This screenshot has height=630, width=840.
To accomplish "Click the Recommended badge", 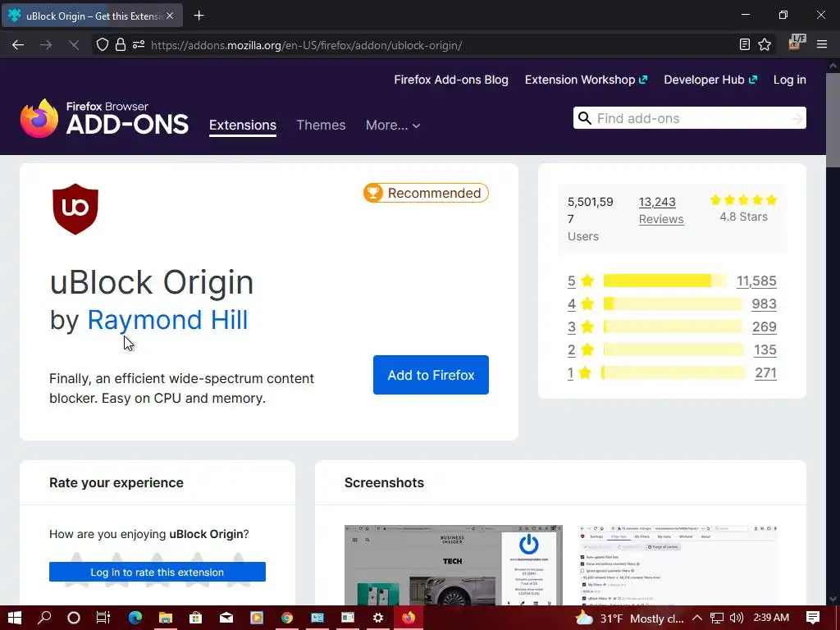I will pyautogui.click(x=426, y=193).
